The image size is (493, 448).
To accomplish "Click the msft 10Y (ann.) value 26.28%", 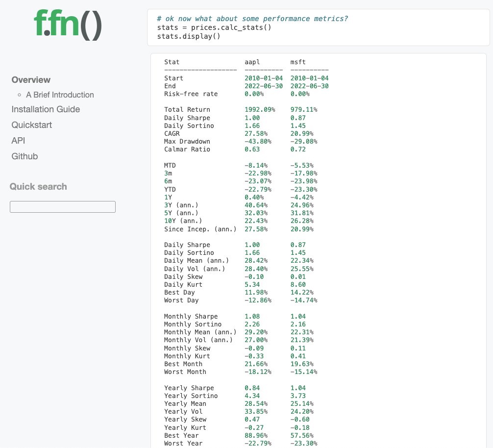I will (302, 221).
